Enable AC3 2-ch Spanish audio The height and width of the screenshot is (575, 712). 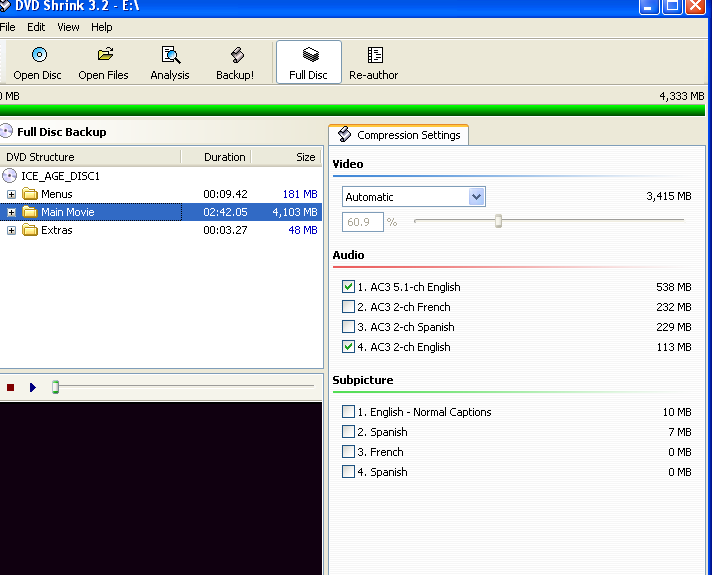pyautogui.click(x=348, y=327)
